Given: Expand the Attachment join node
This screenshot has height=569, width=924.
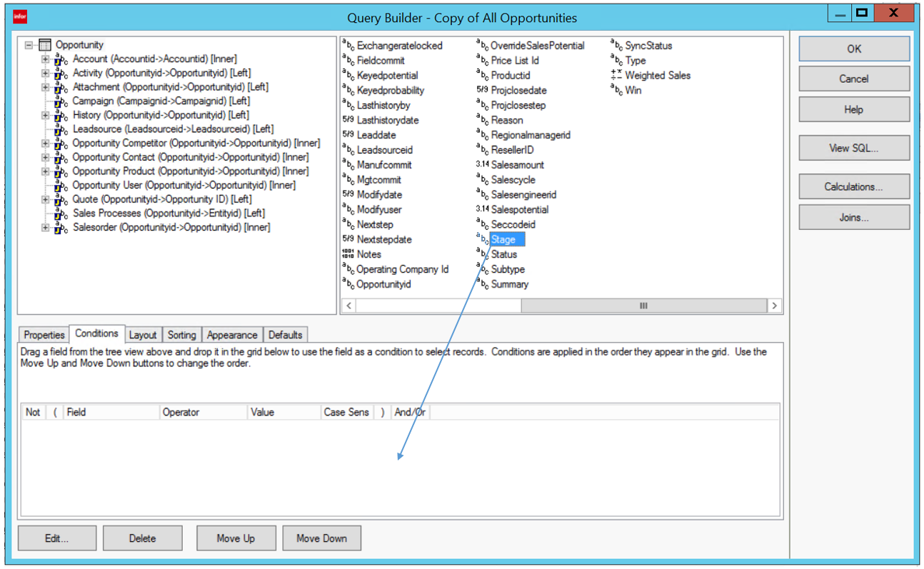Looking at the screenshot, I should pos(46,87).
